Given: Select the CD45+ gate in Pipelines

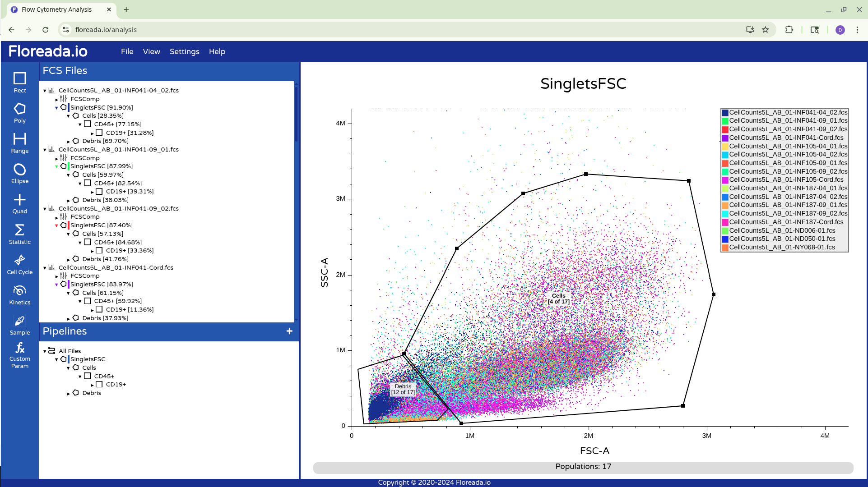Looking at the screenshot, I should (104, 376).
